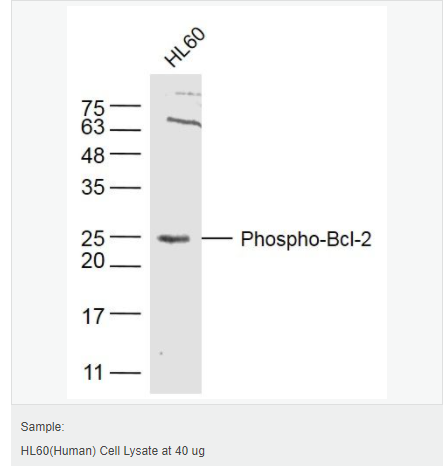
Task: Click the tick line beside 75 marker
Action: [x=125, y=106]
